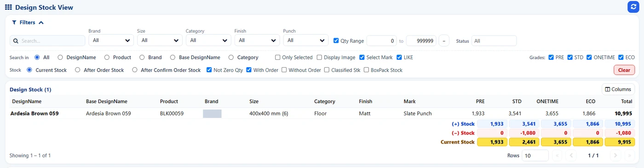The height and width of the screenshot is (168, 644).
Task: Select After Order Stock radio
Action: click(78, 70)
